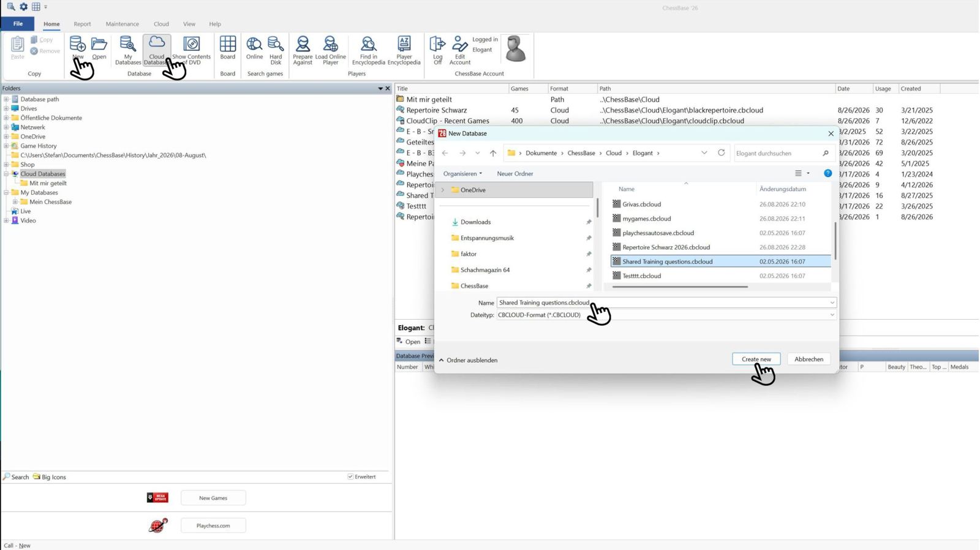Click the user avatar picture in the ribbon
980x550 pixels.
516,49
